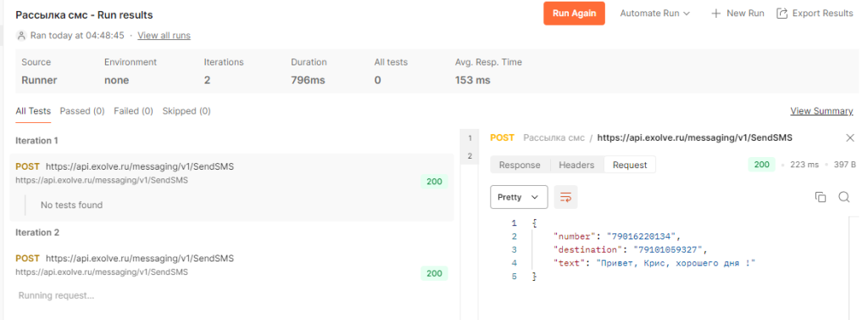Click the Iteration 1 heading
868x320 pixels.
pos(36,140)
